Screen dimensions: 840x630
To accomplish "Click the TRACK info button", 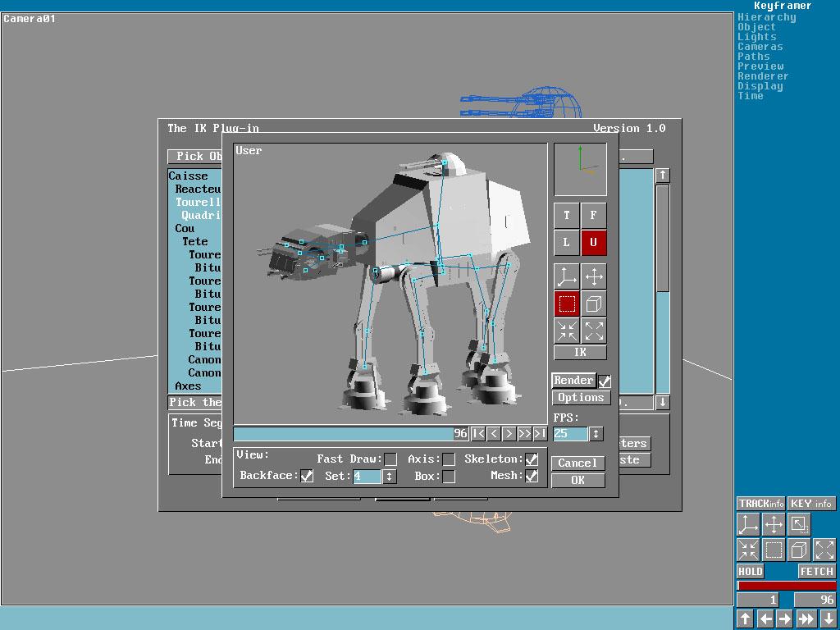I will pos(760,504).
